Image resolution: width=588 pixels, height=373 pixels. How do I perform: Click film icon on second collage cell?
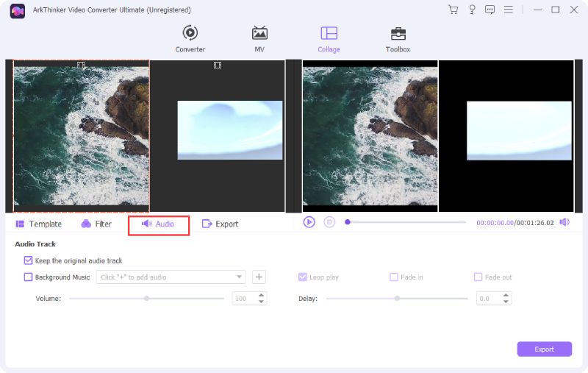coord(218,65)
